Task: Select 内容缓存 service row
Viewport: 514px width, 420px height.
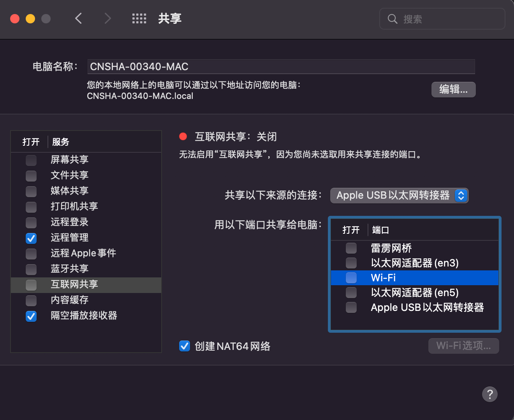Action: [x=86, y=300]
